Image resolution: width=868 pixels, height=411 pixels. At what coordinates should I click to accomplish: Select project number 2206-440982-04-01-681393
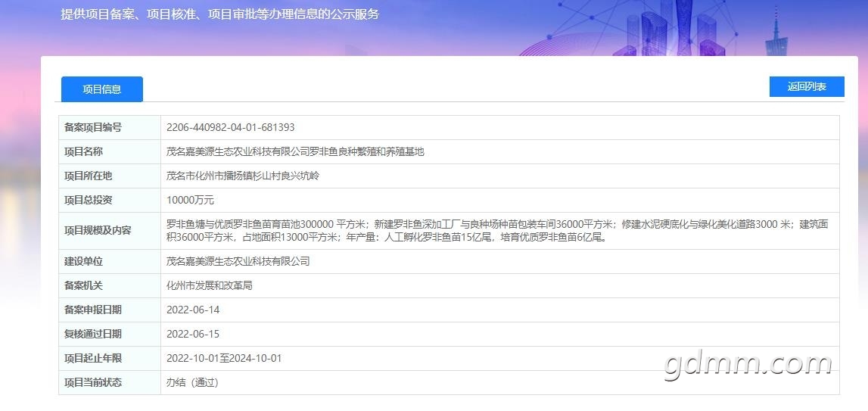(x=230, y=127)
